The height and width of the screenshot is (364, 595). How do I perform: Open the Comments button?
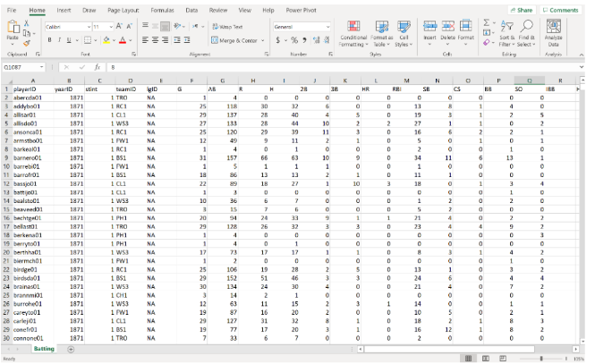[560, 10]
